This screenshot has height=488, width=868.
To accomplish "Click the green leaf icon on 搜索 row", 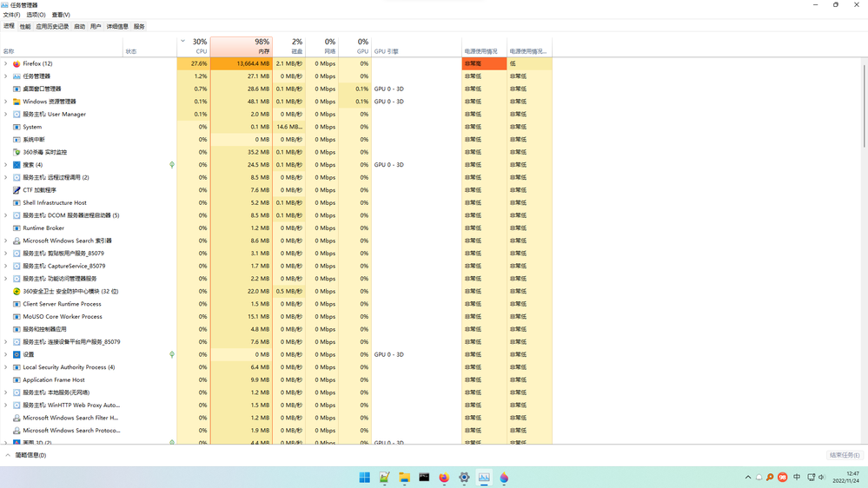I will [x=172, y=165].
